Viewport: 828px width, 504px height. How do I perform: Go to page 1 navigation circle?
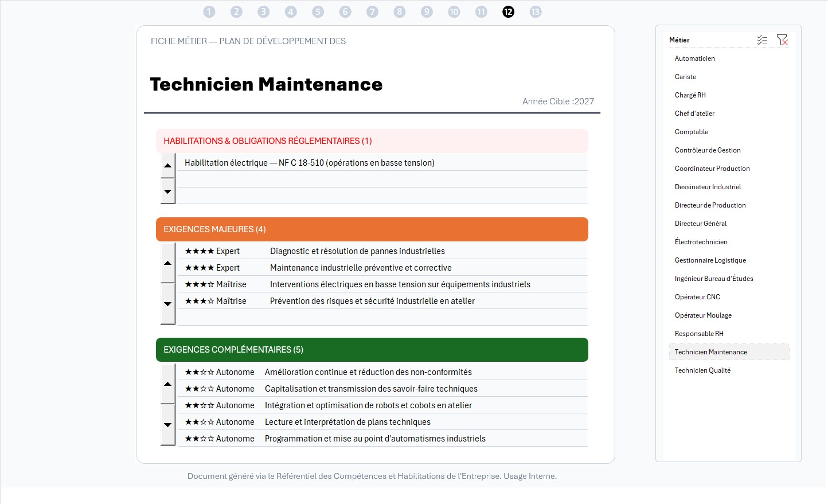coord(209,11)
